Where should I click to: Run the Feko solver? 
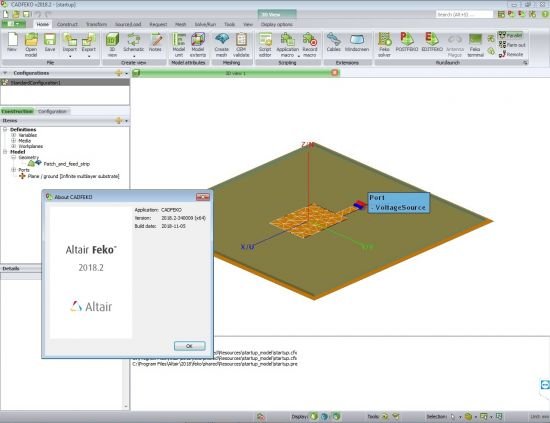[384, 45]
